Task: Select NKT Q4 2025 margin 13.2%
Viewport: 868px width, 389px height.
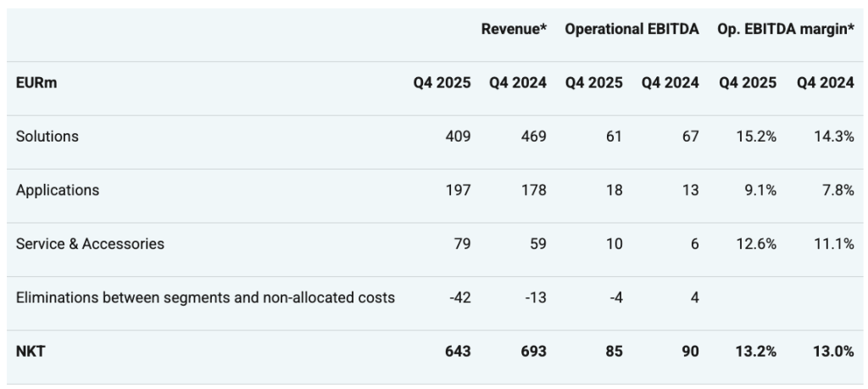Action: 756,351
